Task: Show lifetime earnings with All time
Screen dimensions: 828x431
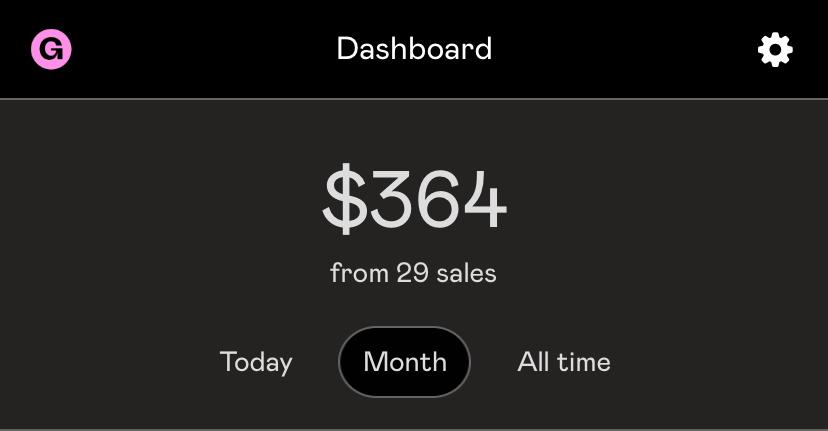Action: click(564, 362)
